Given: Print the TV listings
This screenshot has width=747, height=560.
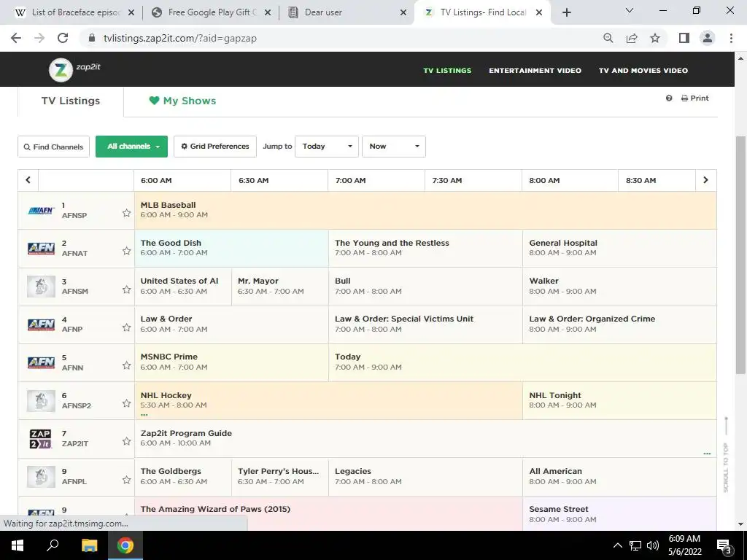Looking at the screenshot, I should pyautogui.click(x=695, y=98).
